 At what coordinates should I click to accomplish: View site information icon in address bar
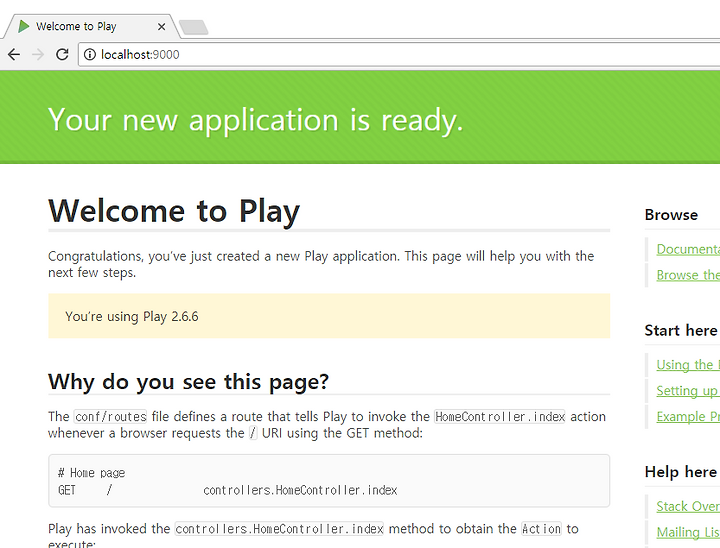coord(90,55)
